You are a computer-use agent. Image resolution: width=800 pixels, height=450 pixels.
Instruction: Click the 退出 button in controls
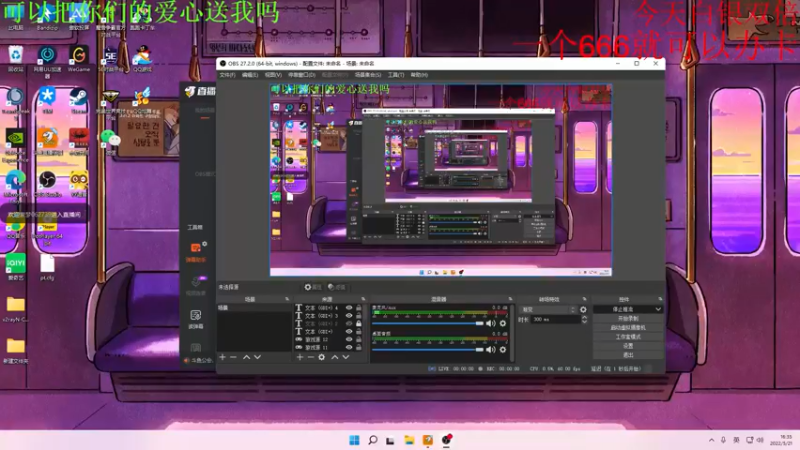click(628, 355)
